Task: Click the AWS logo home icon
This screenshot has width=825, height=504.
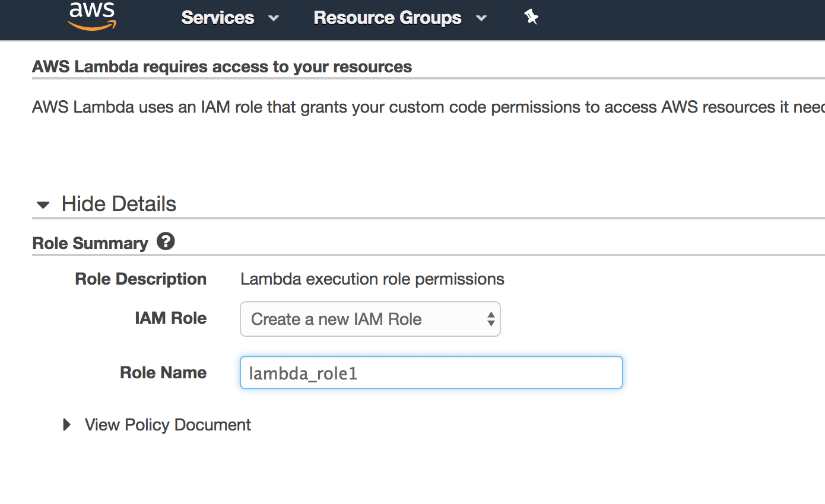Action: click(92, 16)
